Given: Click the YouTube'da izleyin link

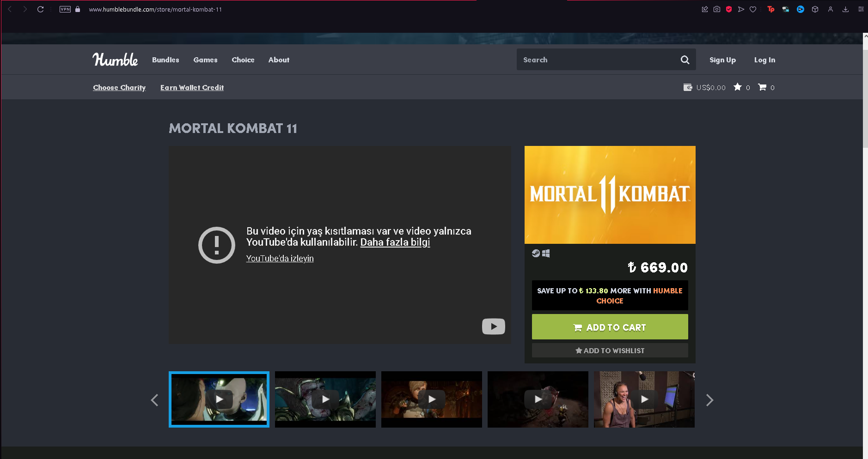Looking at the screenshot, I should (280, 259).
